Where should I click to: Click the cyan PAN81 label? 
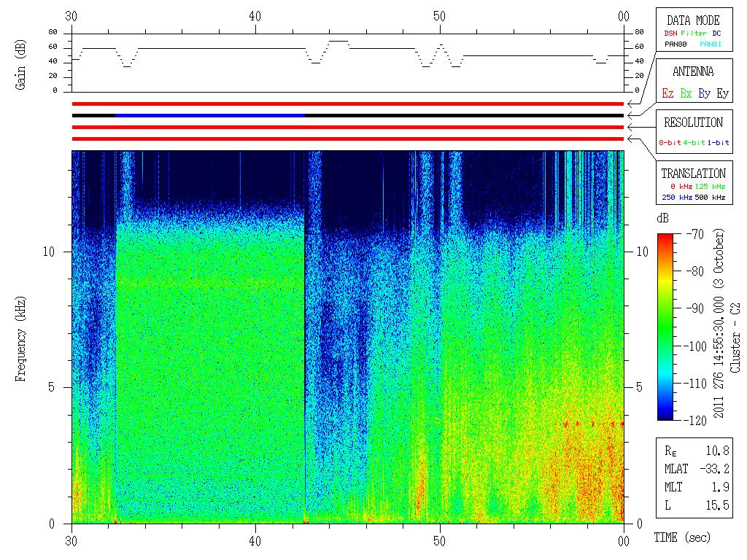click(711, 44)
